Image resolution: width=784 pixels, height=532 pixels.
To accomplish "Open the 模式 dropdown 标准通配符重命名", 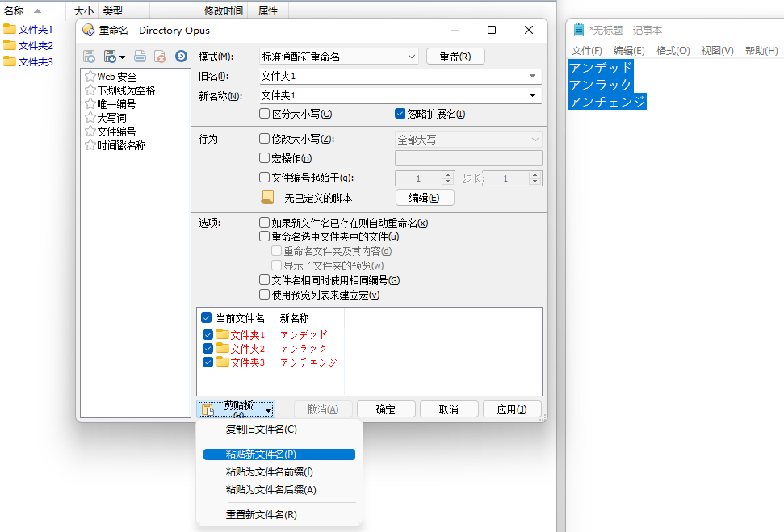I will pos(339,57).
